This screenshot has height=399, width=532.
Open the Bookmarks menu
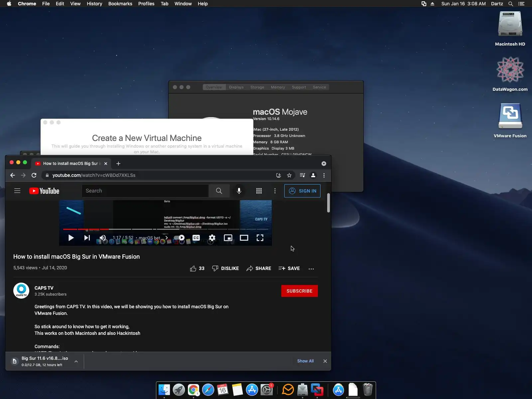120,4
